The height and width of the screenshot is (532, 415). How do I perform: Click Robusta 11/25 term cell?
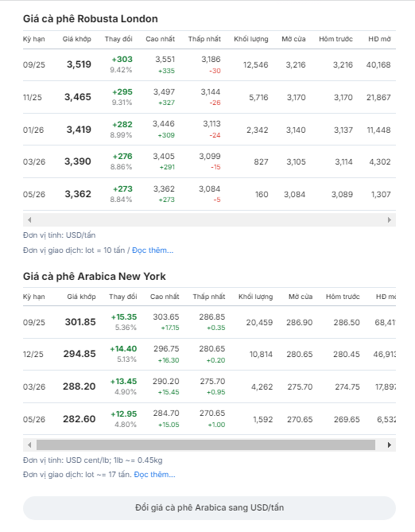[x=33, y=97]
